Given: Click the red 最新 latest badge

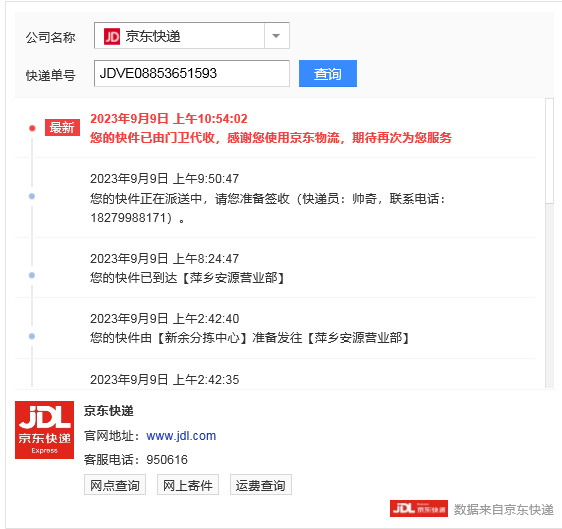Looking at the screenshot, I should coord(62,128).
